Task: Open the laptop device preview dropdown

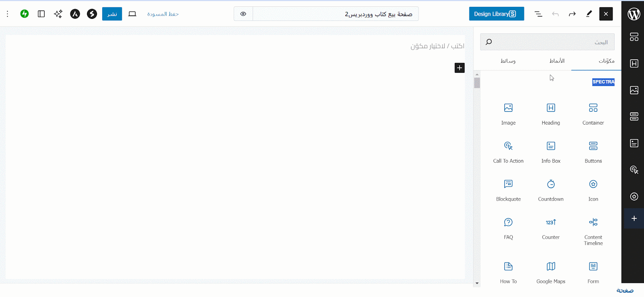Action: tap(132, 14)
